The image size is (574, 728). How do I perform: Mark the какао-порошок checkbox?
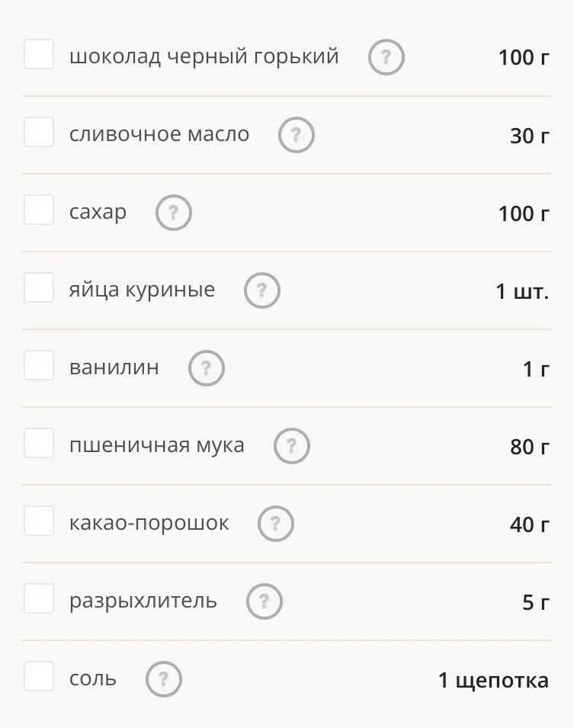pyautogui.click(x=39, y=521)
